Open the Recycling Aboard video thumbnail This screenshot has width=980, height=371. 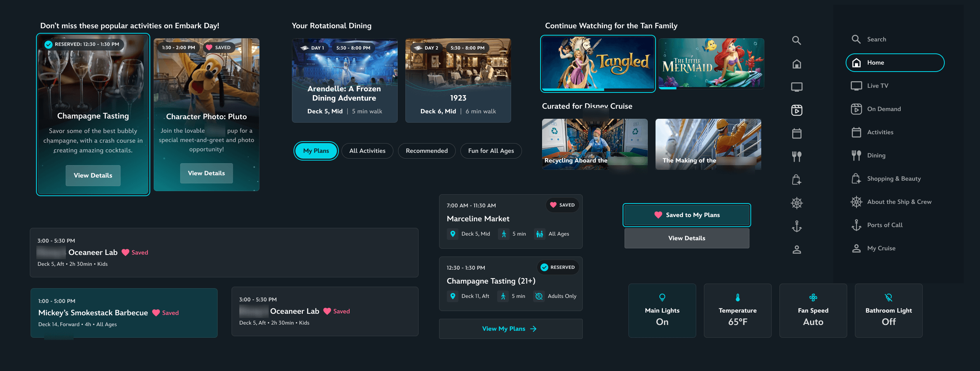[x=595, y=144]
